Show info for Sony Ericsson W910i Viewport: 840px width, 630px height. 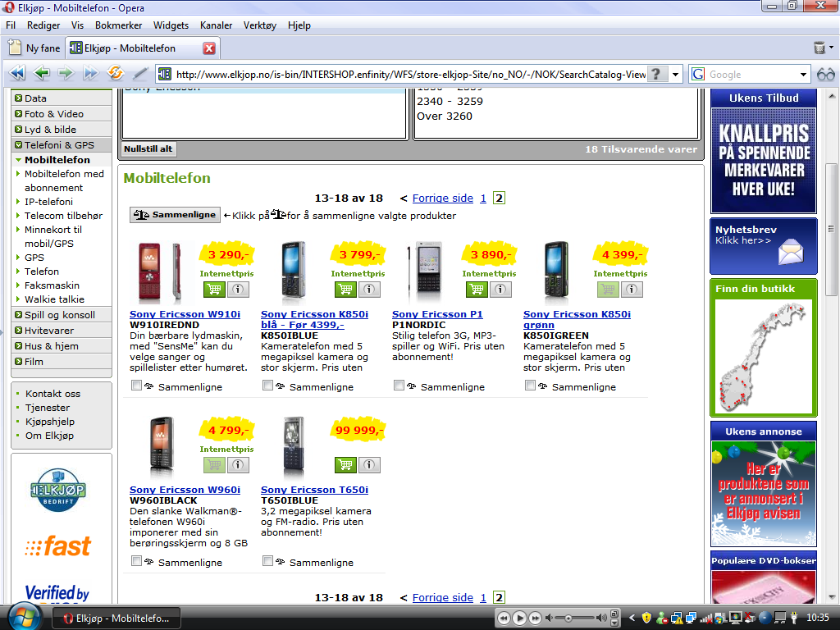tap(238, 290)
